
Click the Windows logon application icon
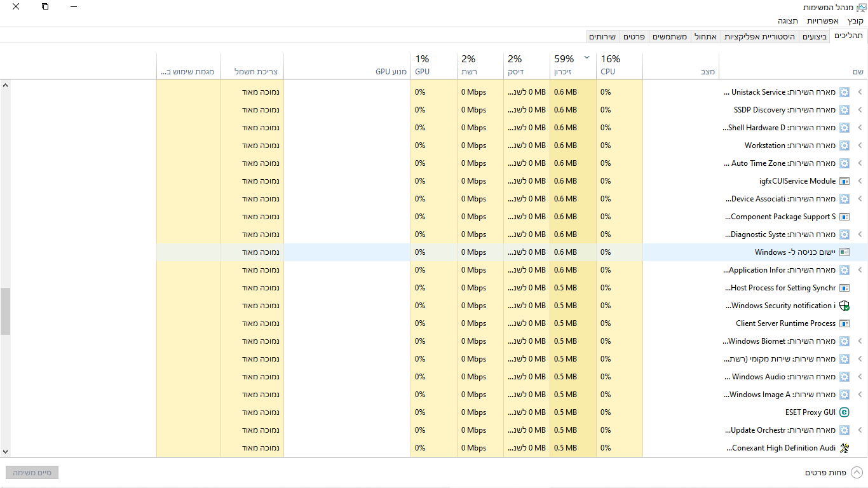(x=844, y=252)
